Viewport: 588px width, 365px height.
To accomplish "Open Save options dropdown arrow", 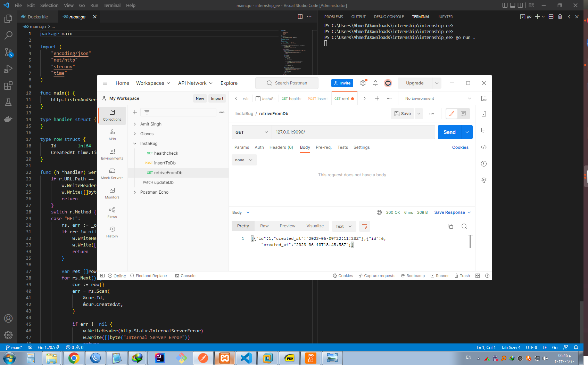I will [x=419, y=114].
